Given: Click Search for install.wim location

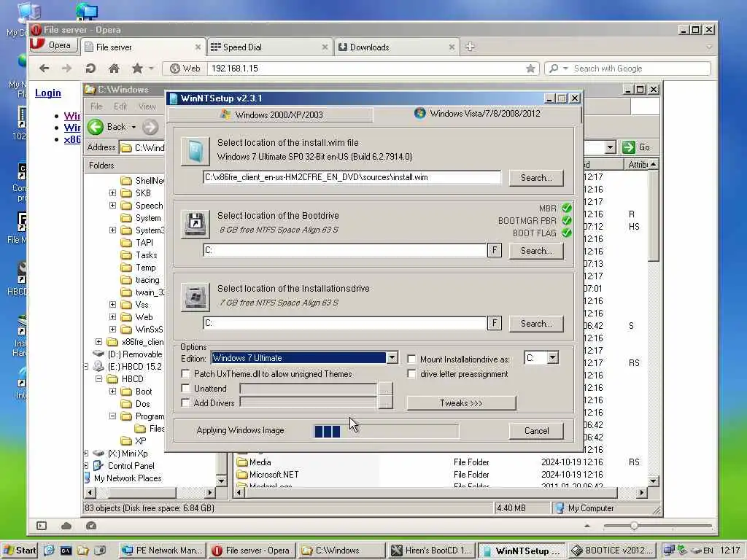Looking at the screenshot, I should [x=536, y=178].
